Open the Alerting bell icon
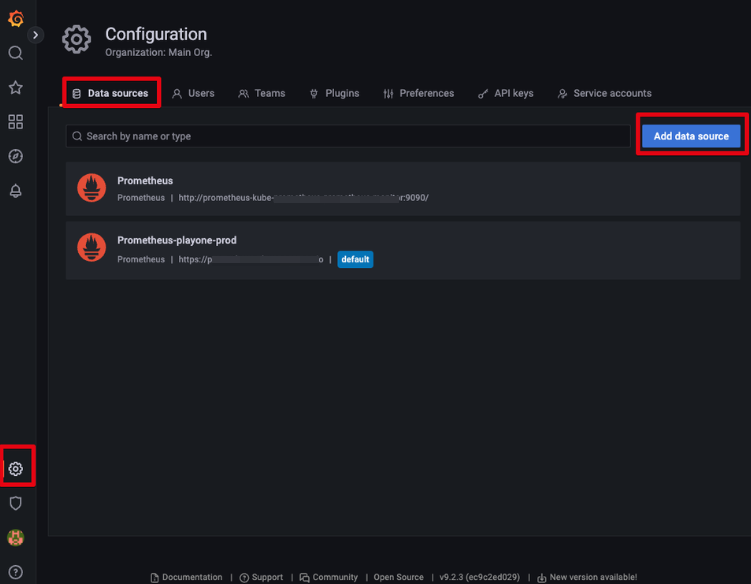 tap(16, 191)
